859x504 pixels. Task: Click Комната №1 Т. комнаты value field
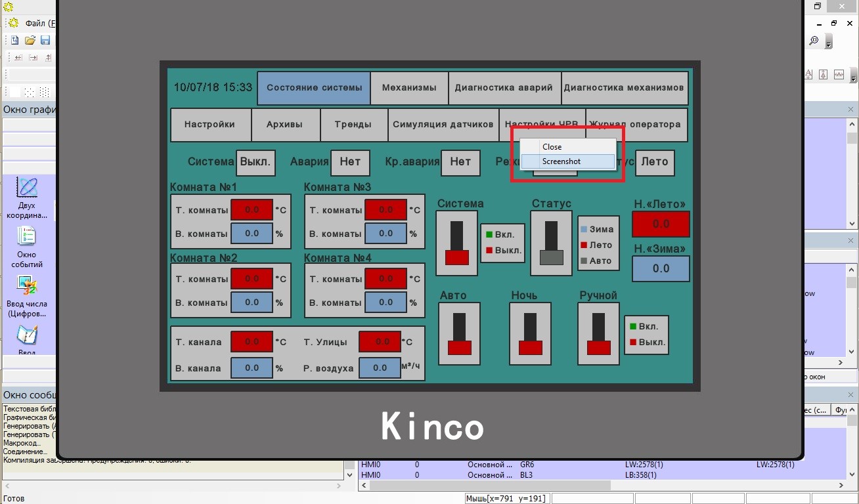click(252, 210)
